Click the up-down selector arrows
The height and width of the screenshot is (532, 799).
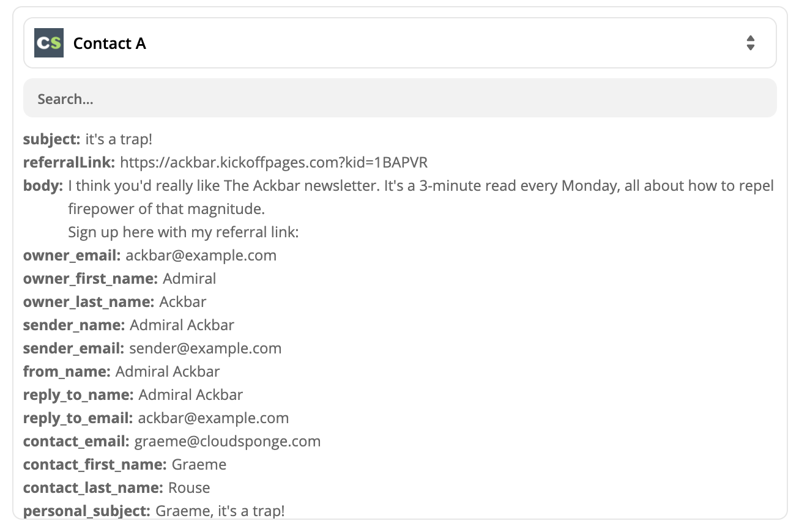pos(751,43)
